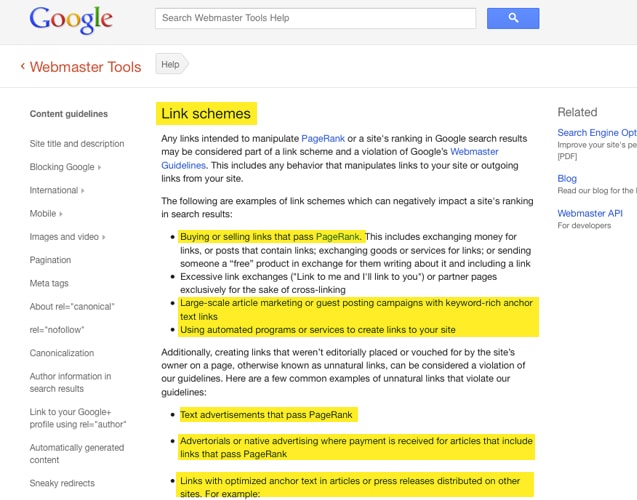Open the Blog related link
The height and width of the screenshot is (500, 637).
click(x=567, y=178)
